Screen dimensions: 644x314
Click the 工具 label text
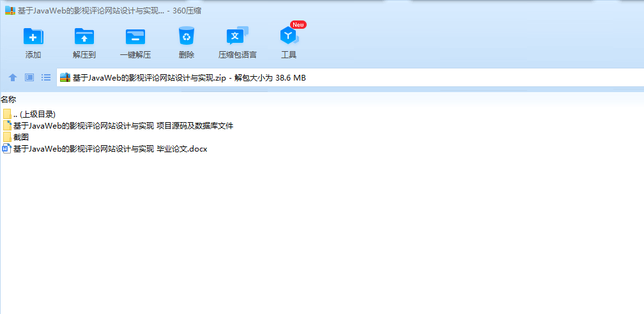click(x=289, y=54)
